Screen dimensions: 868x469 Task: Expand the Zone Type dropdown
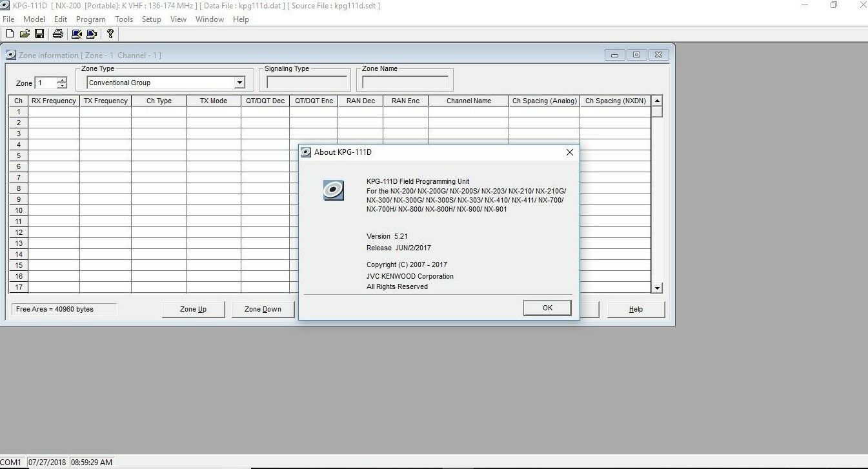(239, 83)
